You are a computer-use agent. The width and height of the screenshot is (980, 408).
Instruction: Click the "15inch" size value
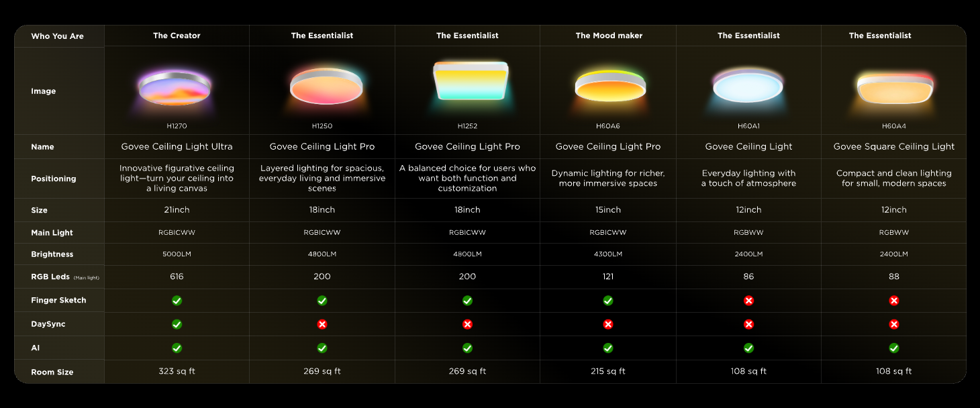[x=608, y=210]
